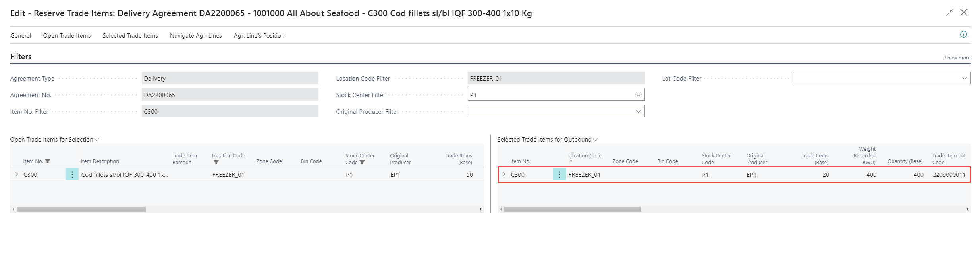This screenshot has height=255, width=980.
Task: Open the General menu
Action: pos(21,36)
